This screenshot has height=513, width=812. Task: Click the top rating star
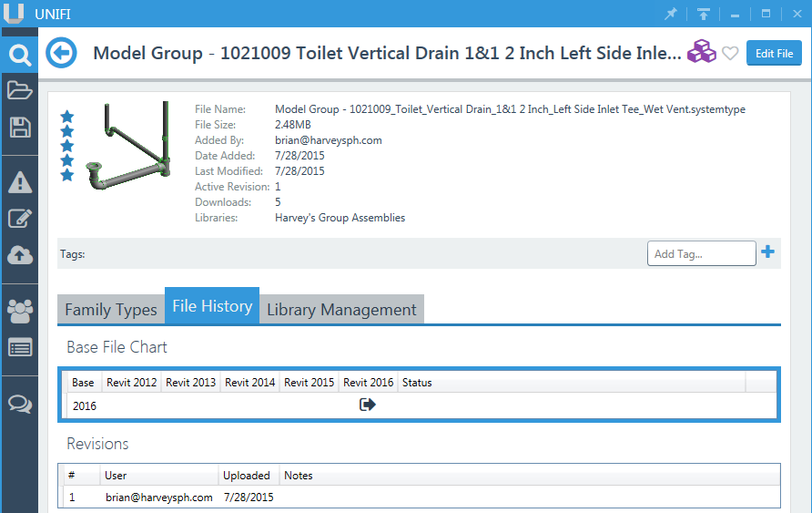click(x=66, y=117)
